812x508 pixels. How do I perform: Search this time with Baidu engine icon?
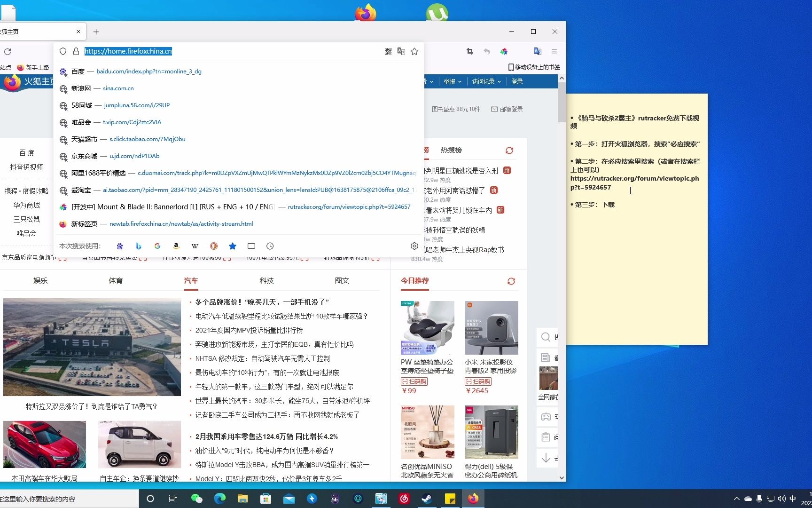pos(120,246)
